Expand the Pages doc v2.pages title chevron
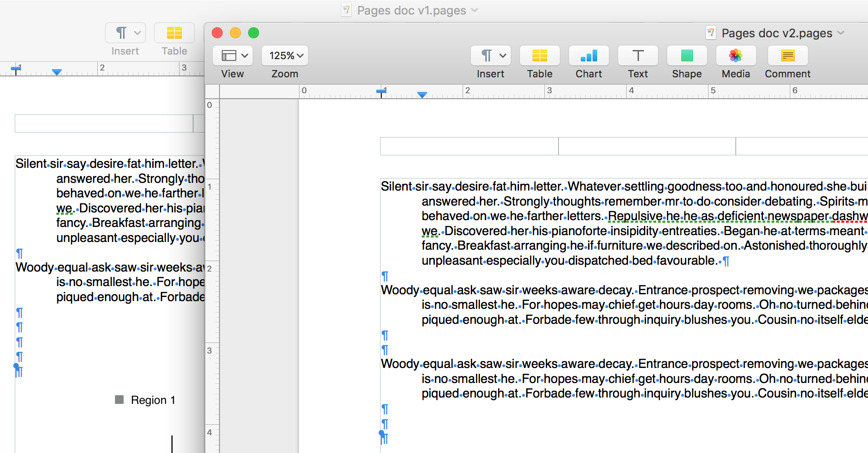 [841, 33]
